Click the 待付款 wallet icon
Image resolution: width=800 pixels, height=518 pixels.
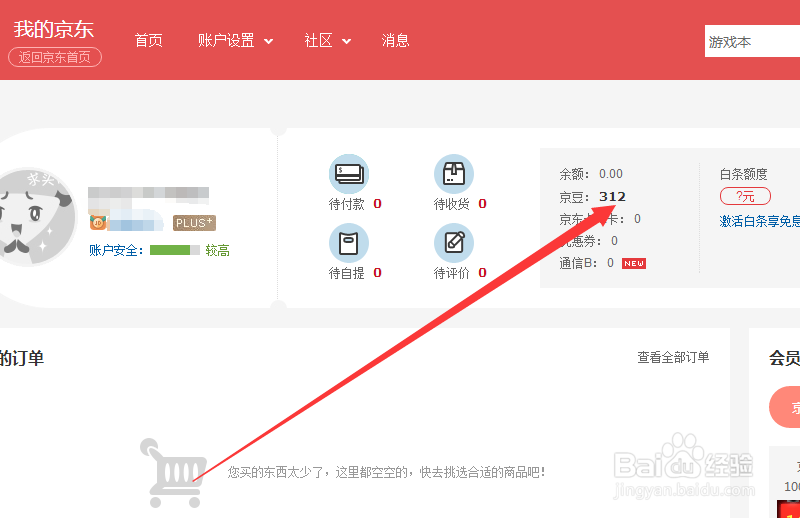(x=348, y=174)
